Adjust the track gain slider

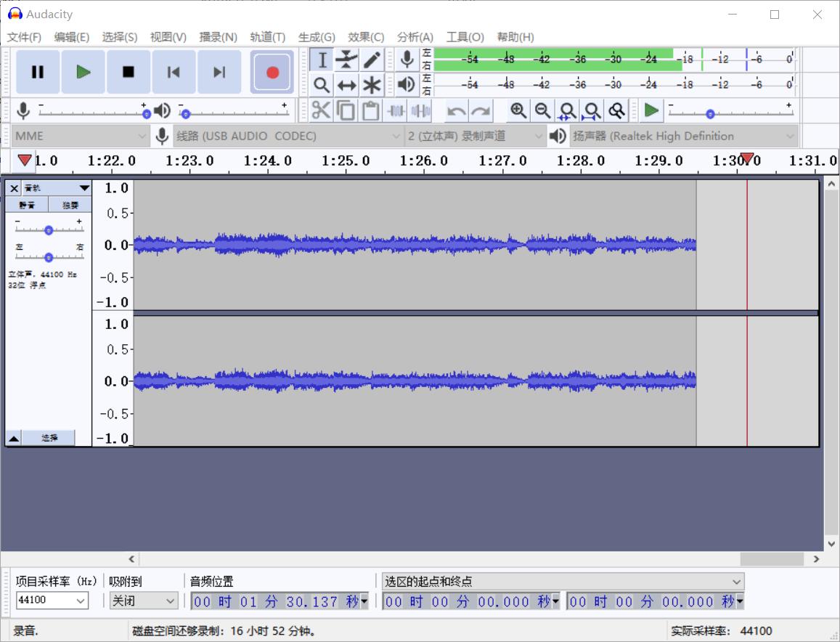49,230
